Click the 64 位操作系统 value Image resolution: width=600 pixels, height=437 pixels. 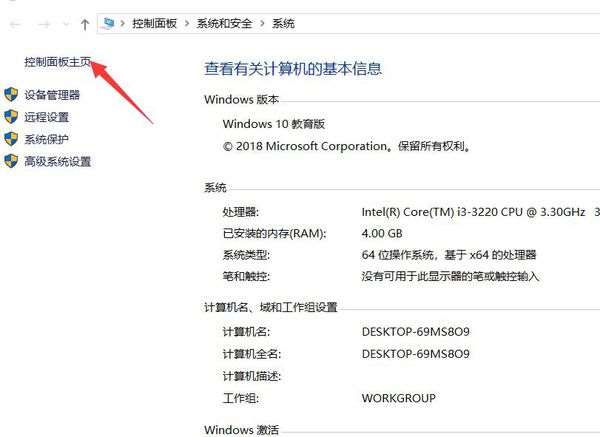pos(449,254)
